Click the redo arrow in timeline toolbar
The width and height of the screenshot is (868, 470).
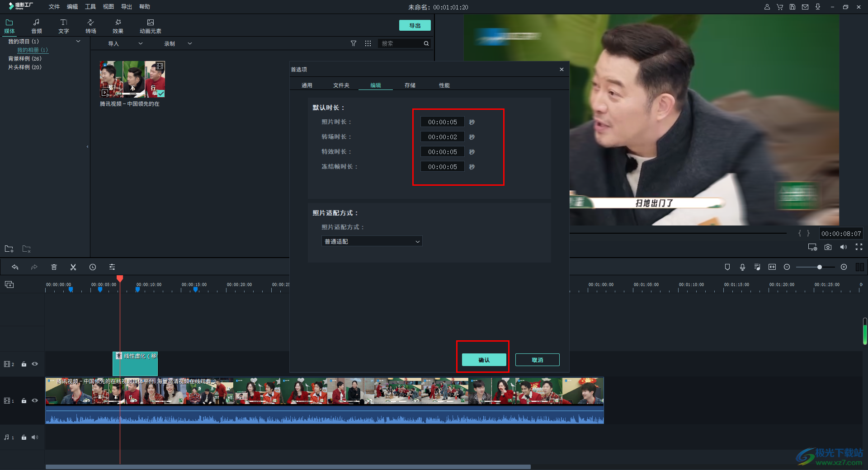coord(34,267)
